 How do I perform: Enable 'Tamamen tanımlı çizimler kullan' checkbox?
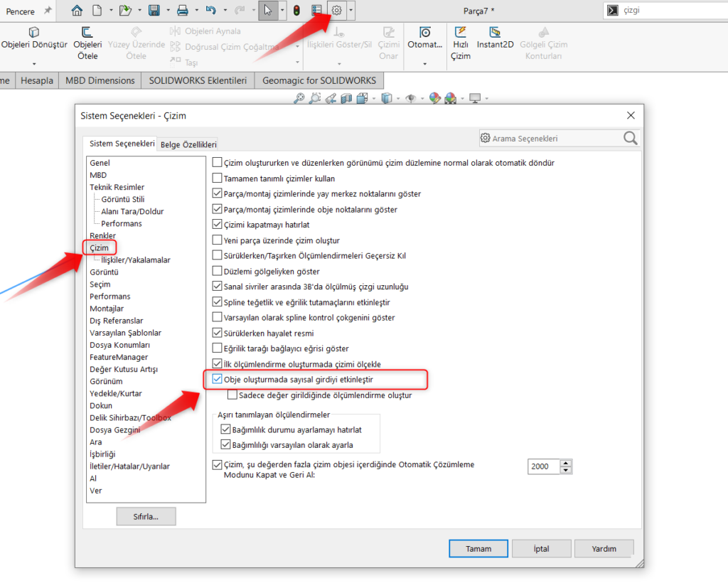point(218,178)
